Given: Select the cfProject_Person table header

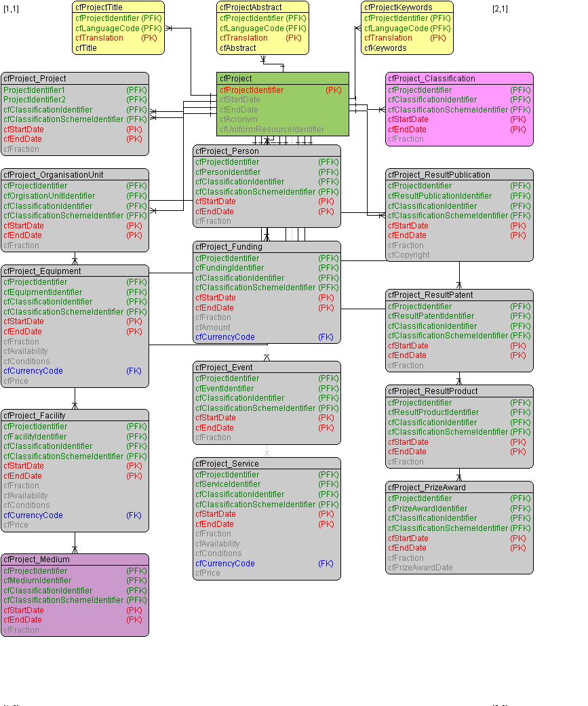Looking at the screenshot, I should coord(227,151).
